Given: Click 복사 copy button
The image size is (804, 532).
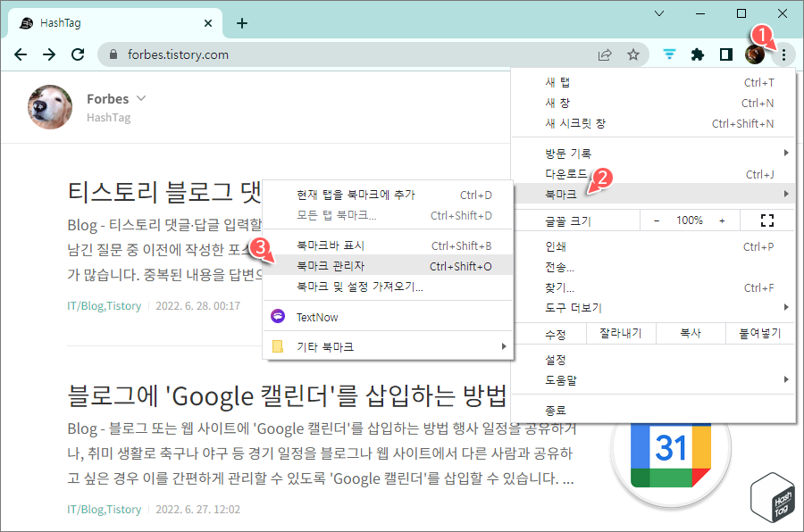Looking at the screenshot, I should (x=691, y=333).
